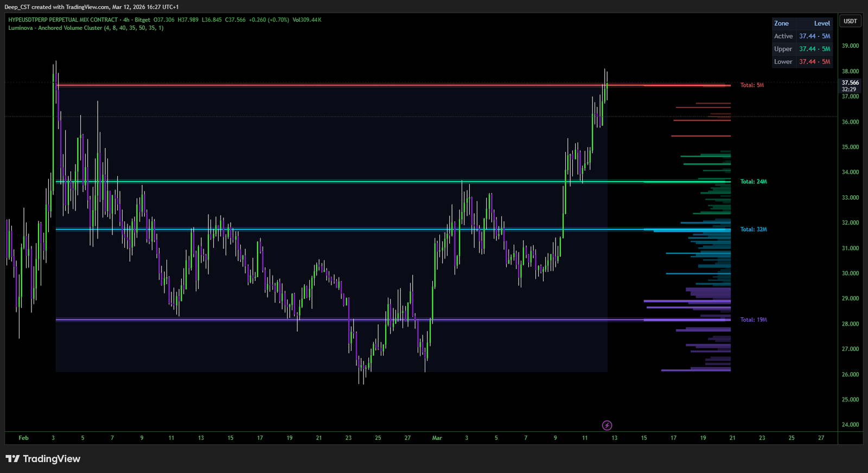Click the Mar label on time axis
Image resolution: width=868 pixels, height=473 pixels.
click(x=437, y=438)
